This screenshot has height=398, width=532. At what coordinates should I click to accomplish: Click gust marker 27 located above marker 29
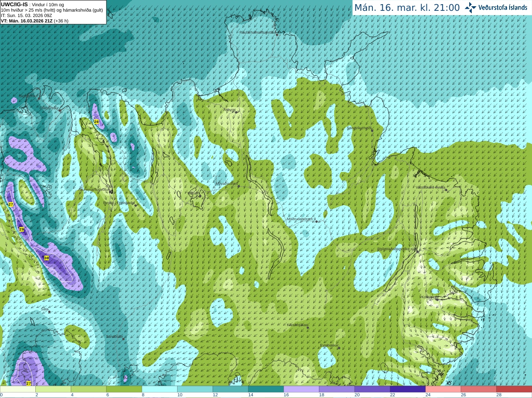coord(11,205)
